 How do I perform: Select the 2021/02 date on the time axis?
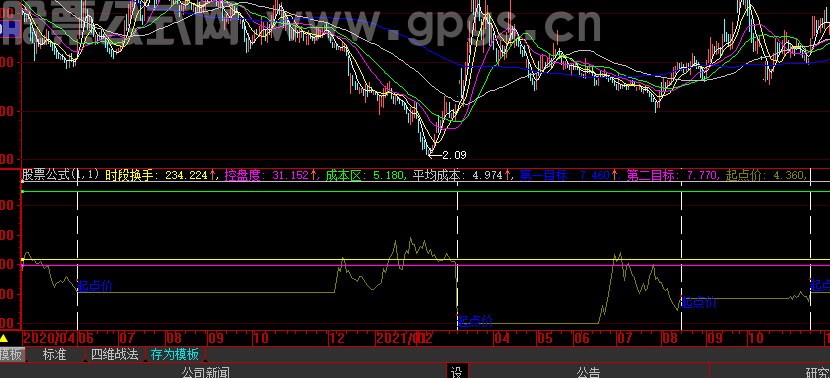point(402,338)
